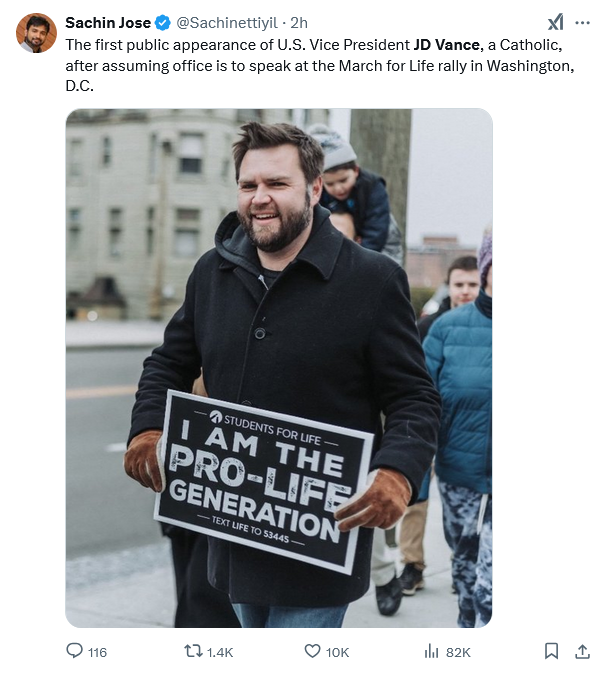Click the 10K likes count

pos(338,652)
